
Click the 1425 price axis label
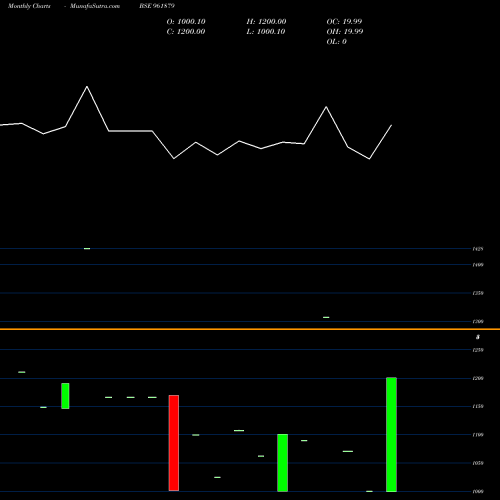[478, 249]
